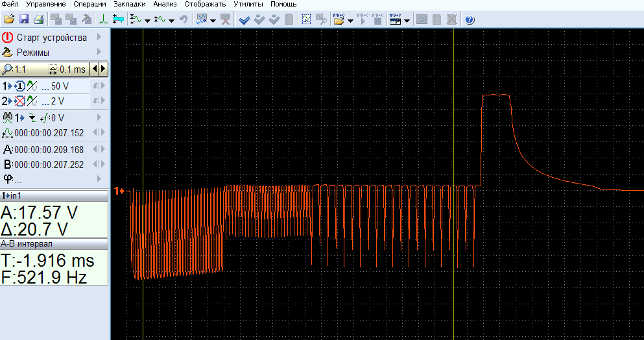Screen dimensions: 644x340
Task: Adjust cursor B time with its arrows
Action: point(99,164)
